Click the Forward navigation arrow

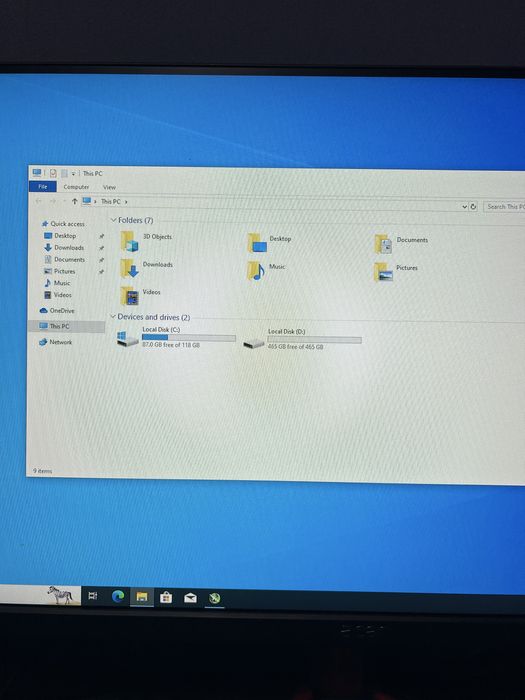pyautogui.click(x=53, y=201)
